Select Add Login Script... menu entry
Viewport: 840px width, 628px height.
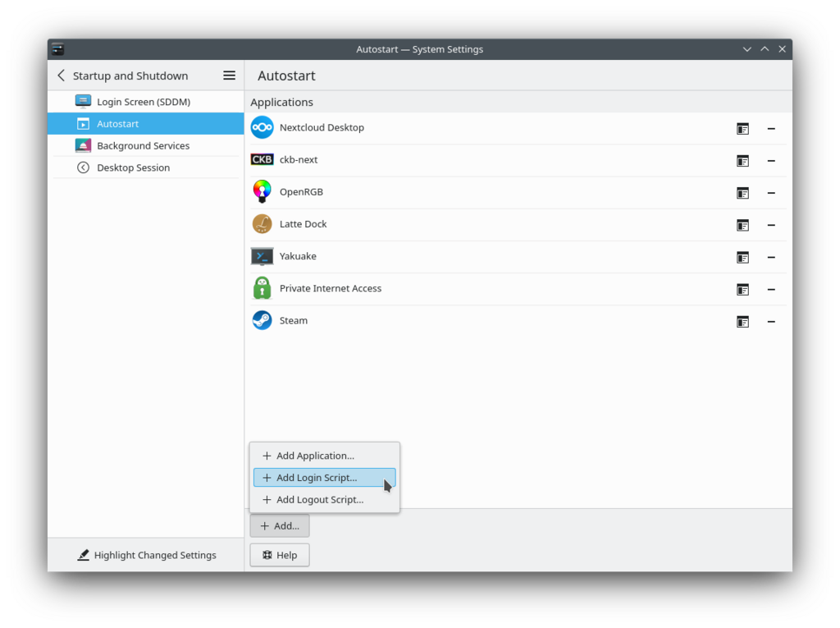tap(317, 478)
